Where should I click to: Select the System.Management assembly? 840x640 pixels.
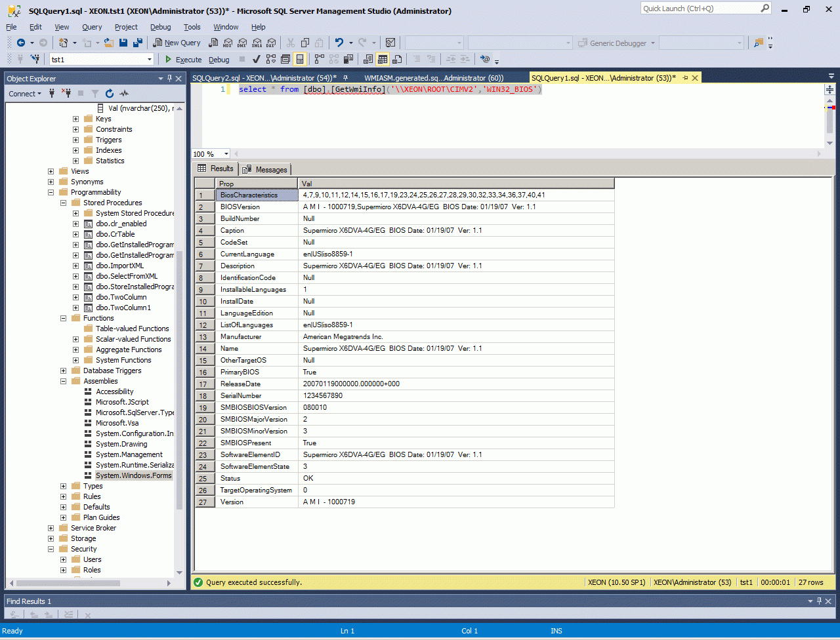click(x=129, y=454)
